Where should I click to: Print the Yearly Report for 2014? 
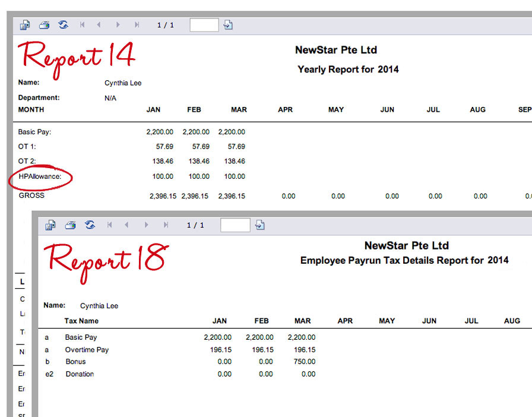[x=44, y=25]
